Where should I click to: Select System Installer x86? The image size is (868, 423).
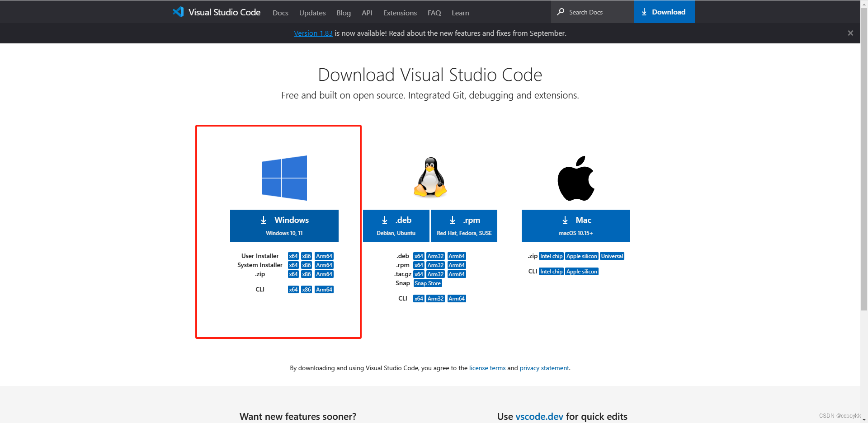[x=307, y=265]
